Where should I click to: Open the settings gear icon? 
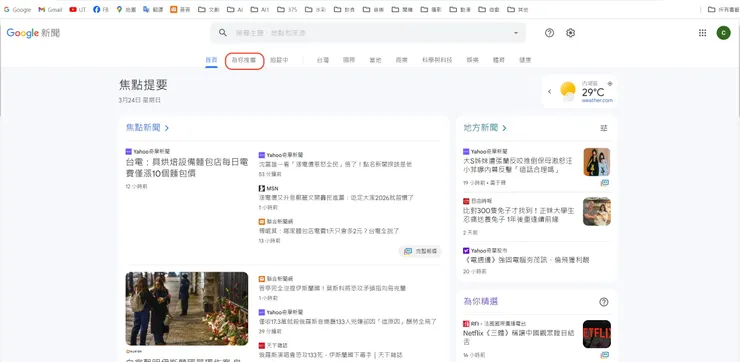[x=571, y=33]
